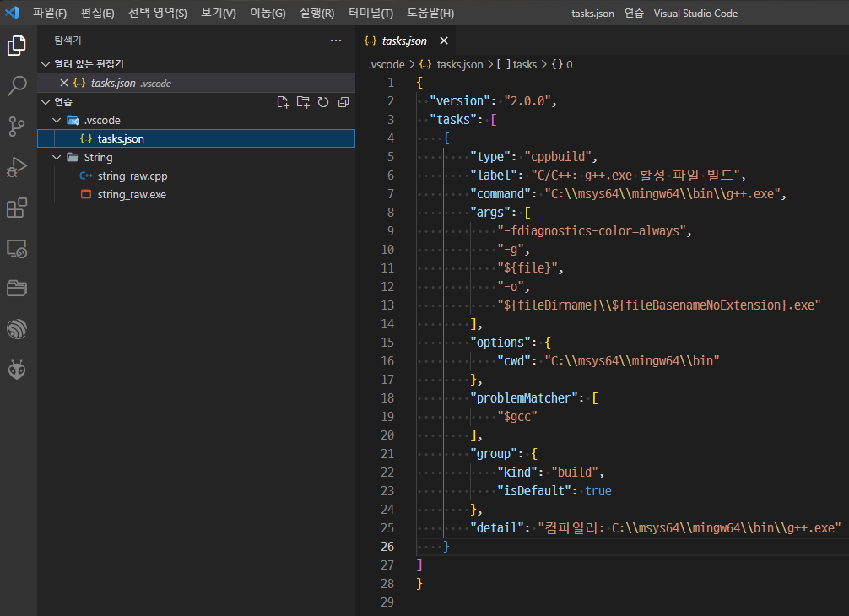The height and width of the screenshot is (616, 849).
Task: Collapse the String folder chevron
Action: tap(57, 157)
